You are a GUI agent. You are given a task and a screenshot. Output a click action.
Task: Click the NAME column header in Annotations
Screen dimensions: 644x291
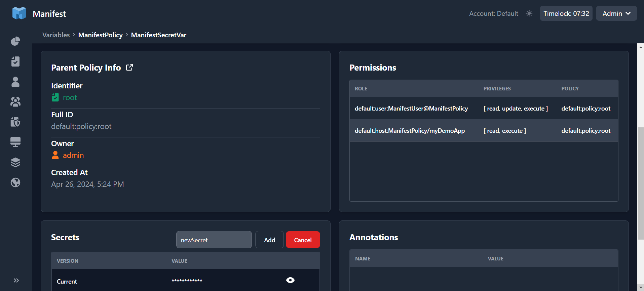click(363, 258)
